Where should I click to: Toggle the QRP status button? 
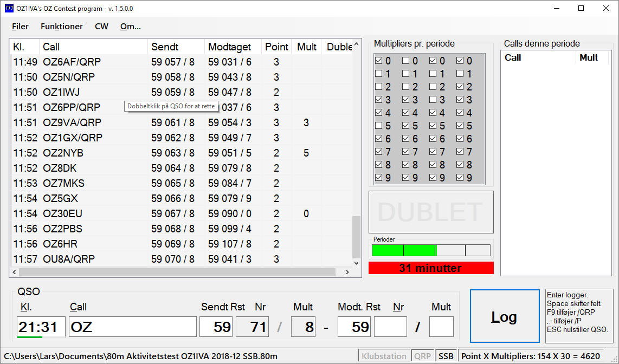(x=422, y=356)
